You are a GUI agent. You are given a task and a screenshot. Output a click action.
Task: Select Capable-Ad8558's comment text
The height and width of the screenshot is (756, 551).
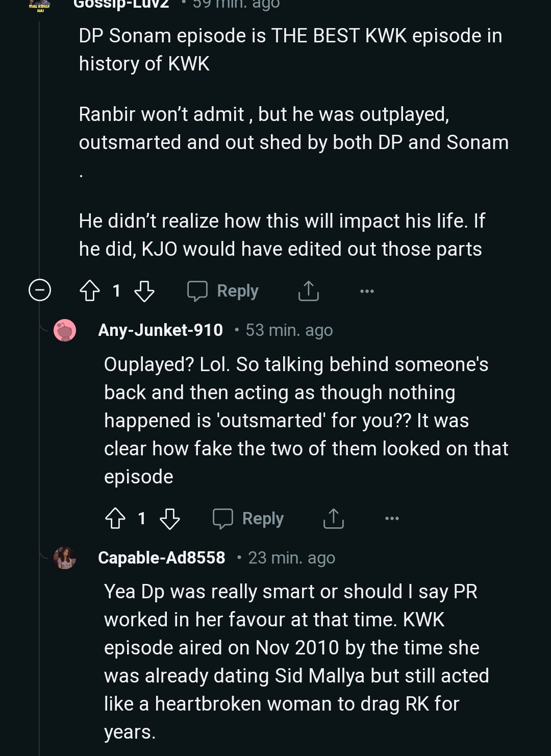click(296, 661)
